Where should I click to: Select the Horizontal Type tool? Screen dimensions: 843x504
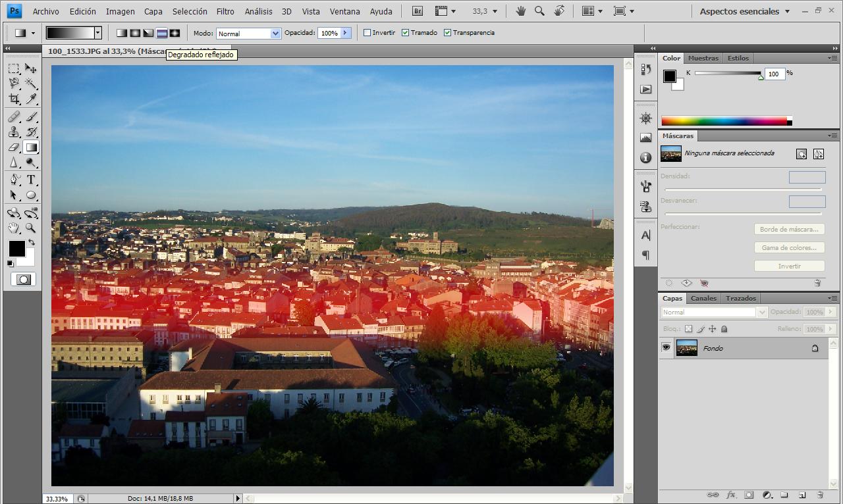(x=30, y=178)
